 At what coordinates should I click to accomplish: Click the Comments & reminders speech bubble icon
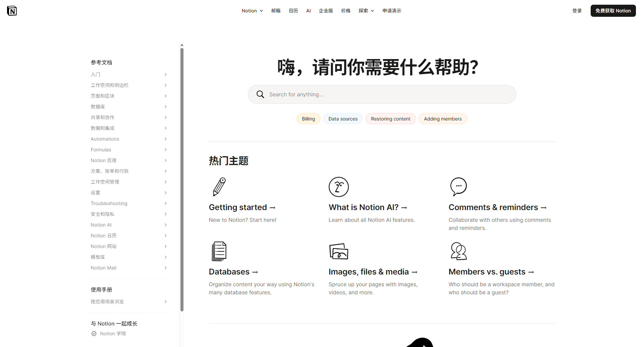(458, 187)
